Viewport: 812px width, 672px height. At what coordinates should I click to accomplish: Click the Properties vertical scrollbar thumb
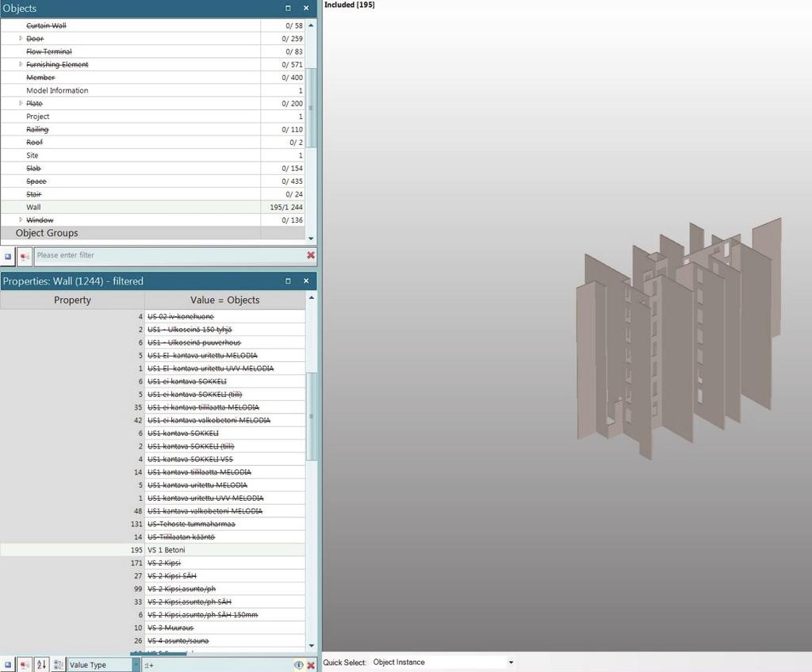[311, 416]
